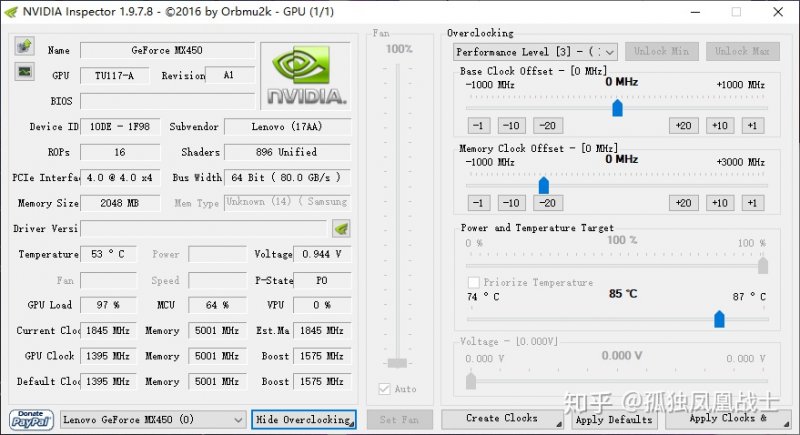
Task: Click the MCU value 64 %
Action: [x=217, y=305]
